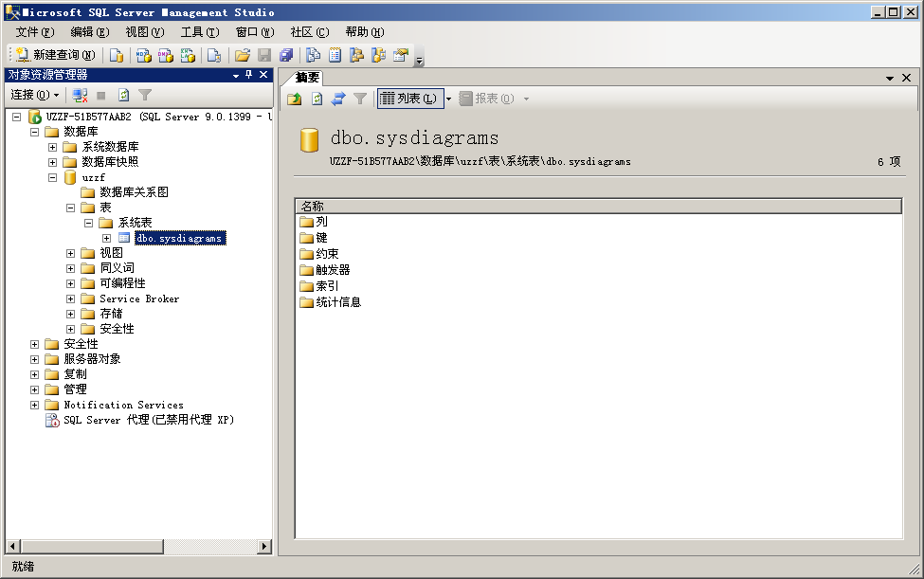924x579 pixels.
Task: Open the 帮助 (Help) menu
Action: 365,32
